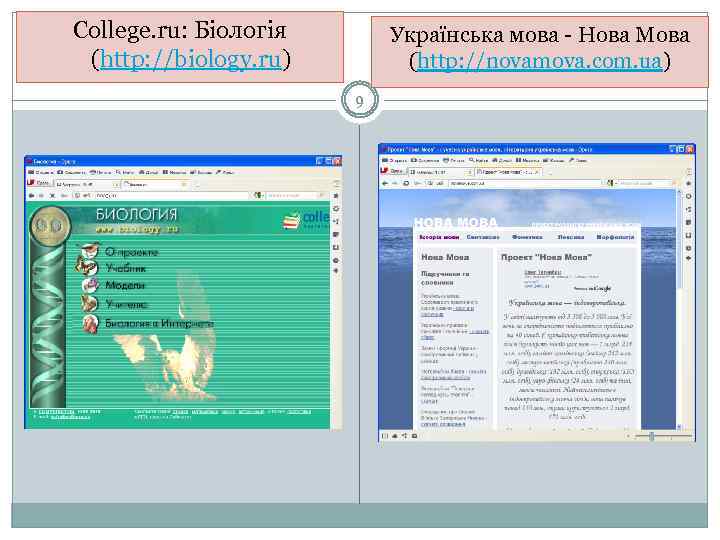Open 'Модели' on the Biology site
Screen dimensions: 720x540
tap(125, 285)
